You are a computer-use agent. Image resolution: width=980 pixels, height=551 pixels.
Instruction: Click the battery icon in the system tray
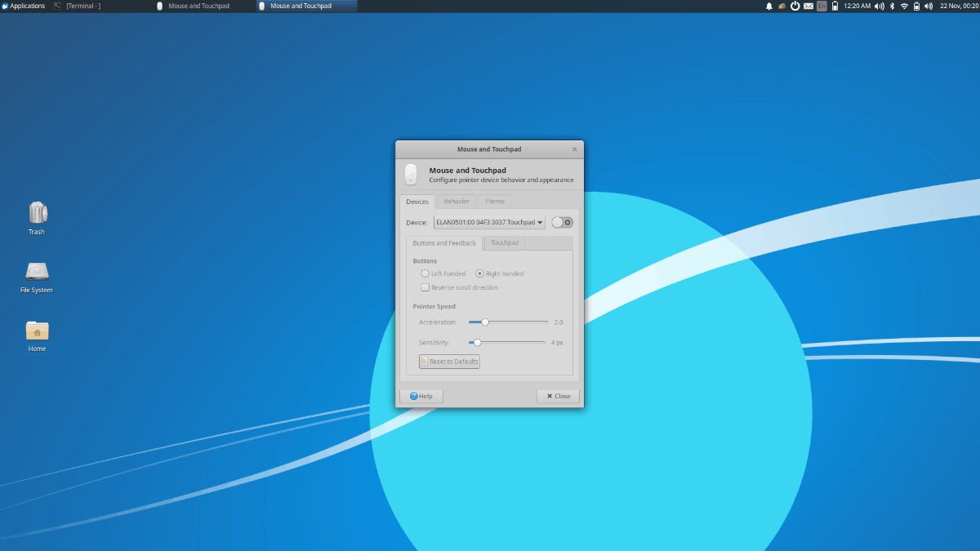pyautogui.click(x=835, y=6)
